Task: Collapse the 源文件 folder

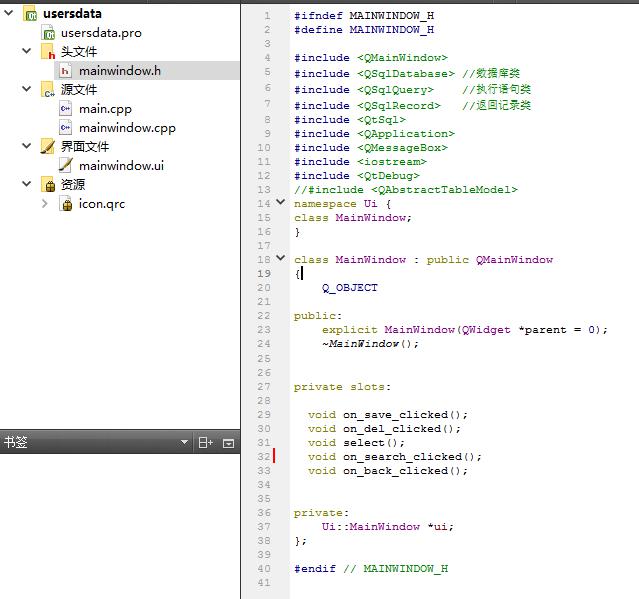Action: [x=26, y=89]
